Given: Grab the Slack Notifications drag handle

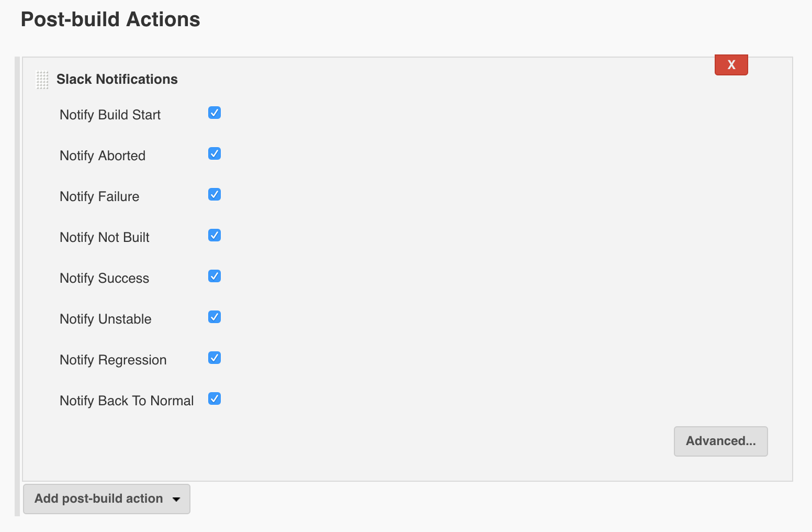Looking at the screenshot, I should [42, 80].
